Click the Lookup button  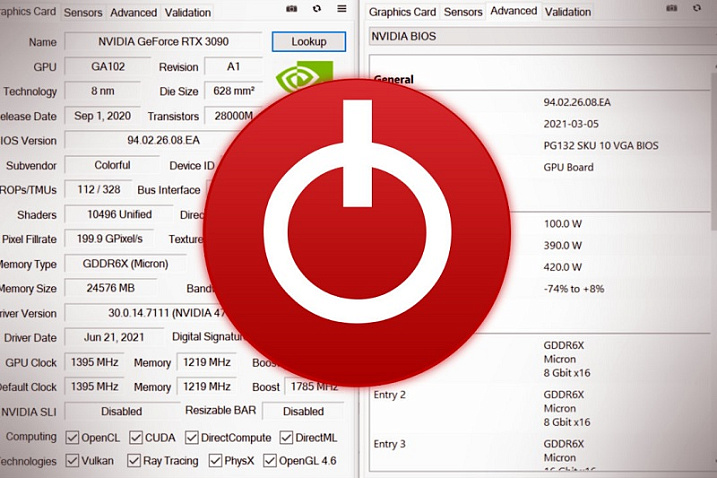309,42
